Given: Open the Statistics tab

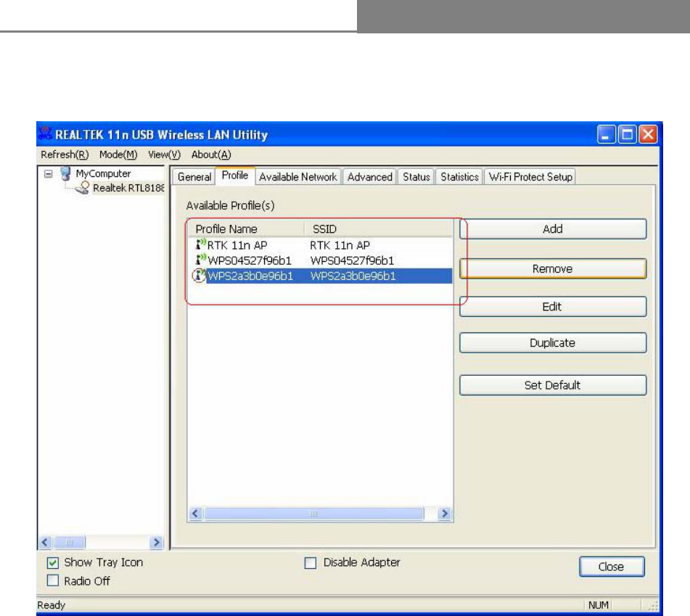Looking at the screenshot, I should (459, 177).
